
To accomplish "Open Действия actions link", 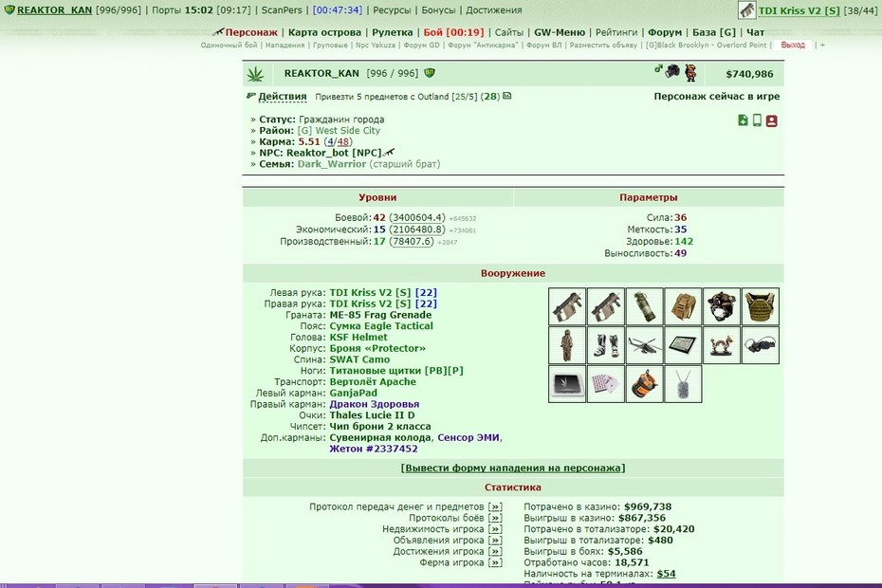I will click(283, 96).
